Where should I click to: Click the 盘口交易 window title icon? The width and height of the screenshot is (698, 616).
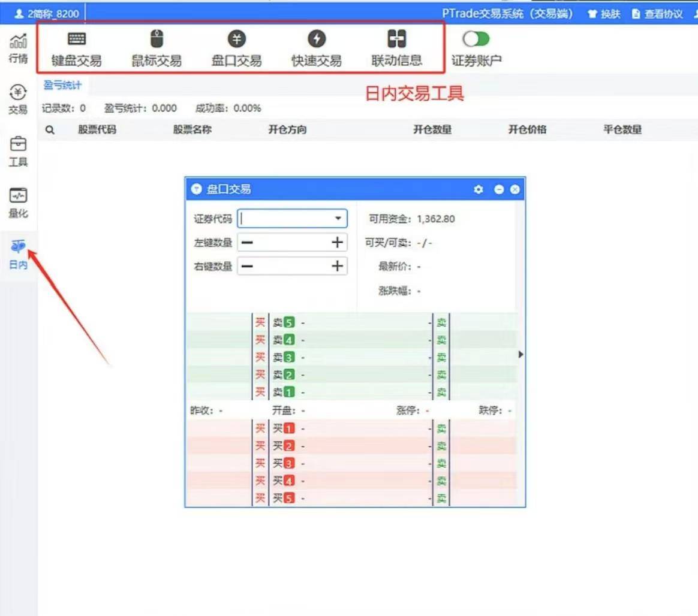point(196,189)
